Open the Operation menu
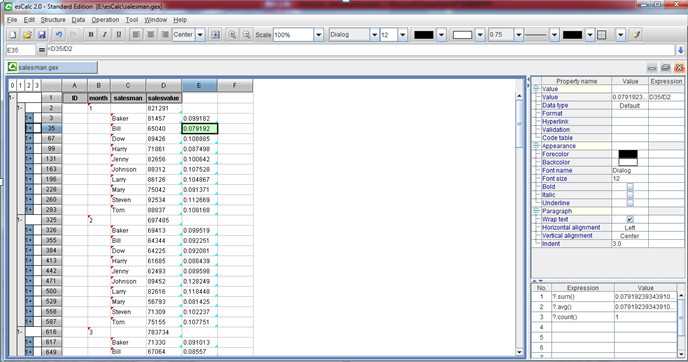Image resolution: width=688 pixels, height=362 pixels. pyautogui.click(x=105, y=20)
